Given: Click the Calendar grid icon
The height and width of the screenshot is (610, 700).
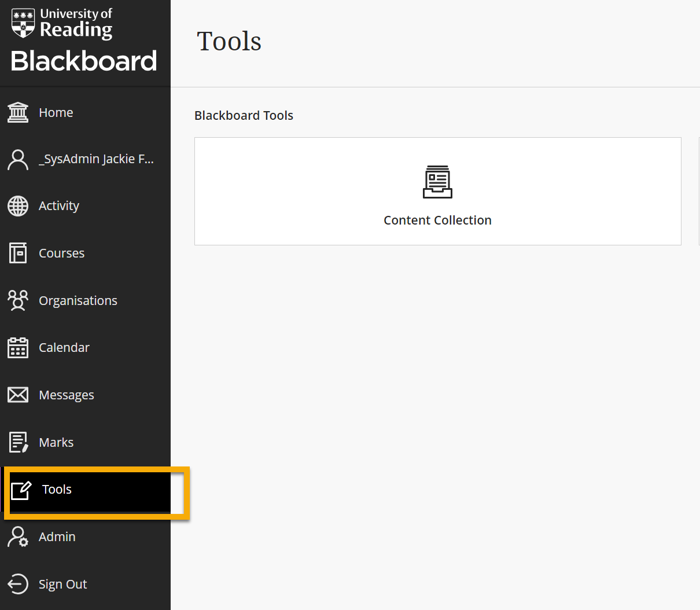Looking at the screenshot, I should 18,348.
